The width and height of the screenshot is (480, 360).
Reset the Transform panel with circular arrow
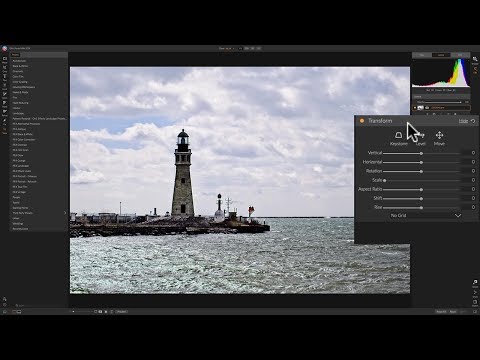473,121
